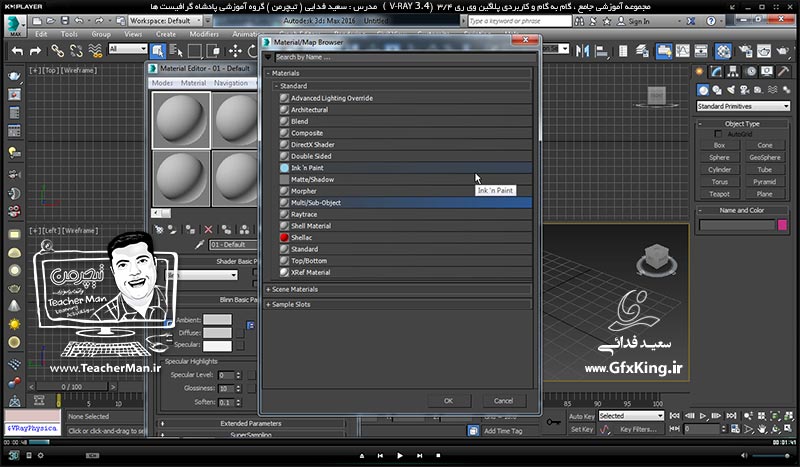
Task: Click the Align tool icon
Action: (x=602, y=51)
